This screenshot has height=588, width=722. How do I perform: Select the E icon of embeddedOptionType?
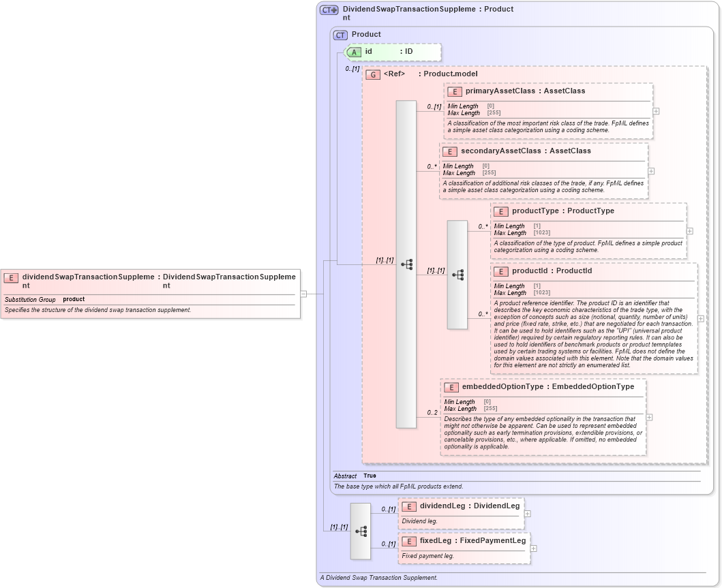[451, 387]
